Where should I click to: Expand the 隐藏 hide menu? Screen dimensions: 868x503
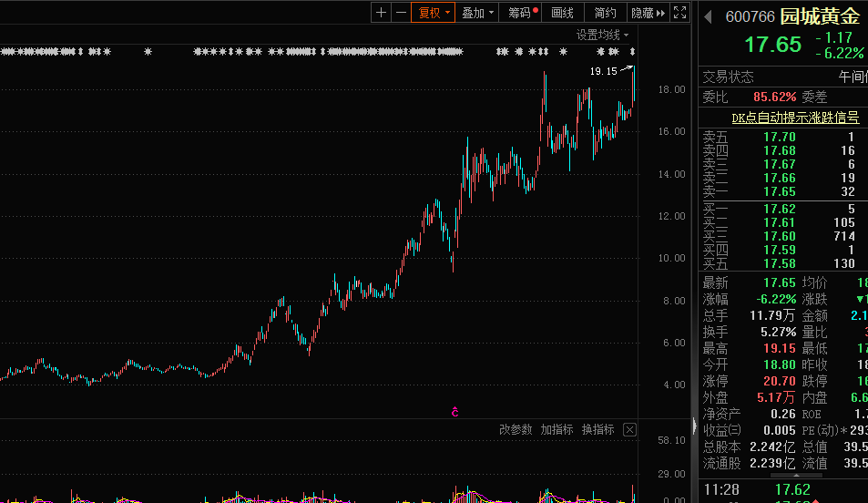pos(648,13)
